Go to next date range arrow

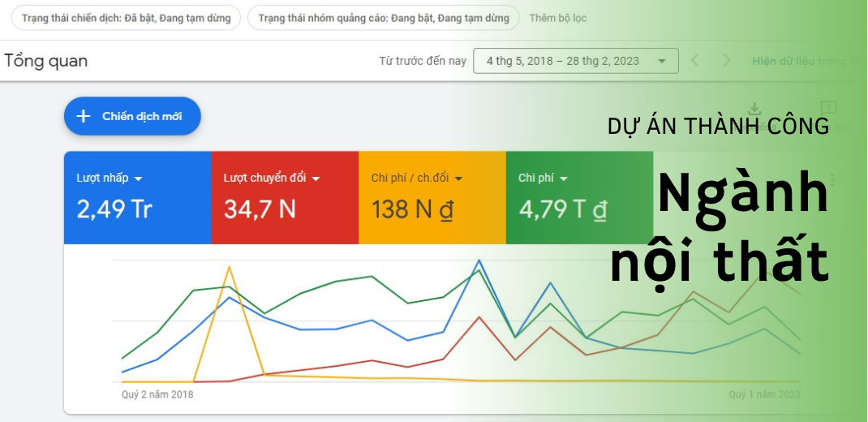click(x=727, y=60)
